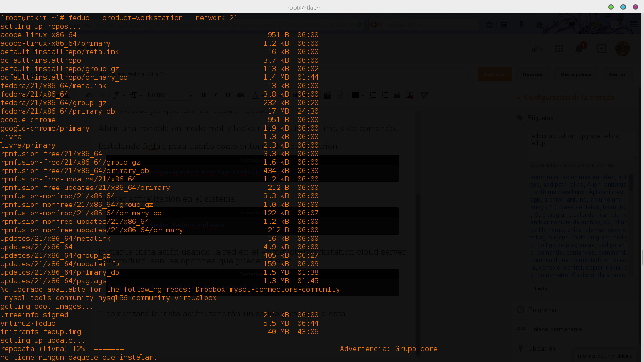This screenshot has width=644, height=362.
Task: Open the +gXfer Google profile link
Action: point(537,49)
